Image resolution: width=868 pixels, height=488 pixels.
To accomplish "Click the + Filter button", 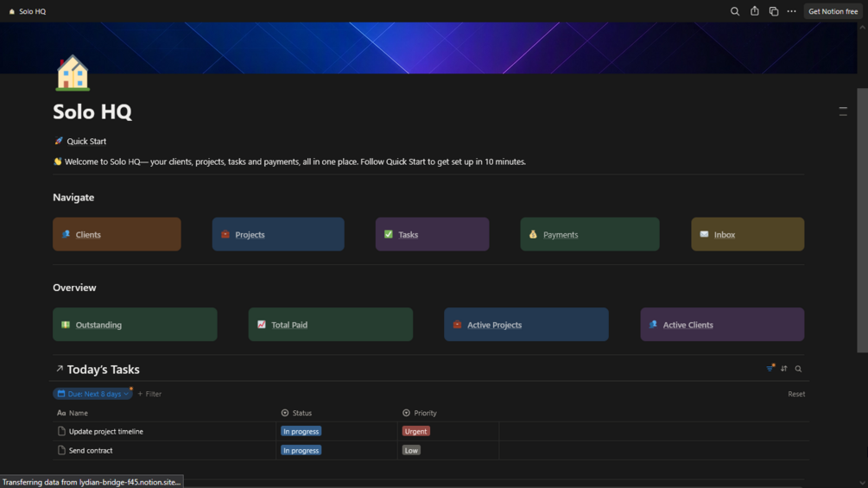I will pos(149,394).
